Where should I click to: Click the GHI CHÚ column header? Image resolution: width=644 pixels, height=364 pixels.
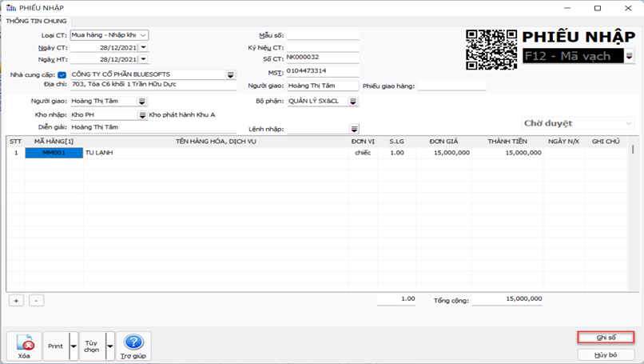(606, 142)
